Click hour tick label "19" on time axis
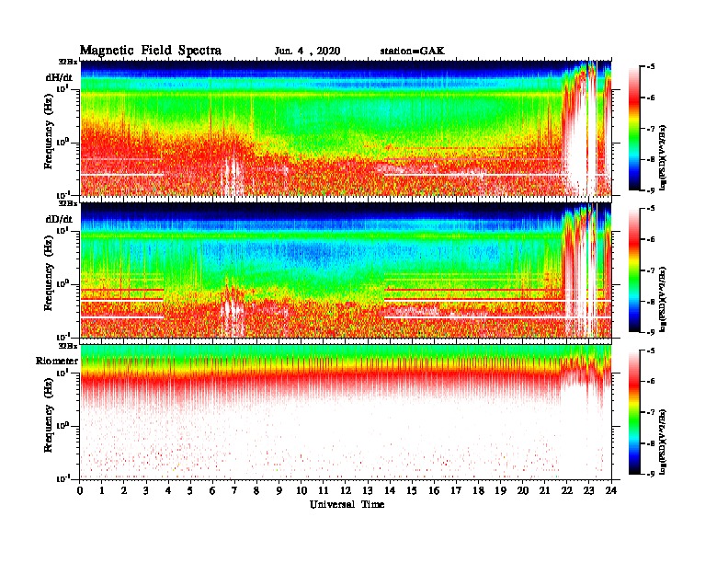The height and width of the screenshot is (563, 728). click(501, 490)
